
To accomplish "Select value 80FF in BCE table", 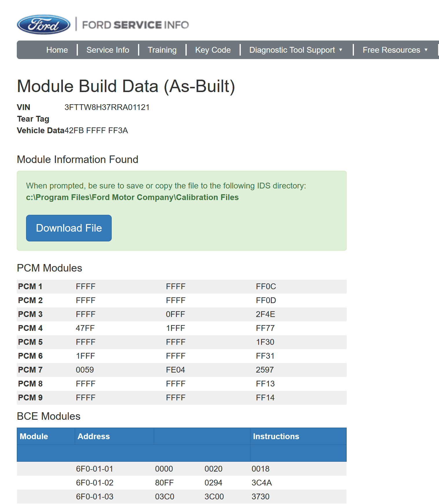I will click(x=164, y=483).
